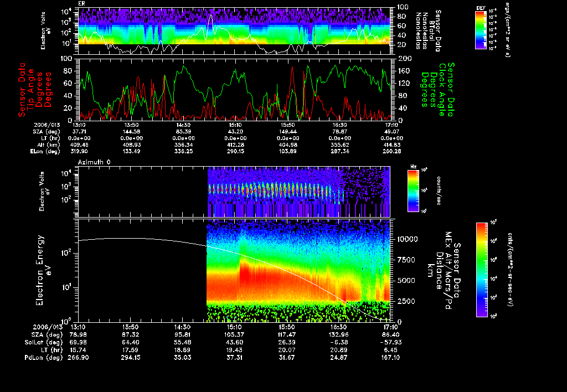Click ELon value 290.15

coord(235,151)
